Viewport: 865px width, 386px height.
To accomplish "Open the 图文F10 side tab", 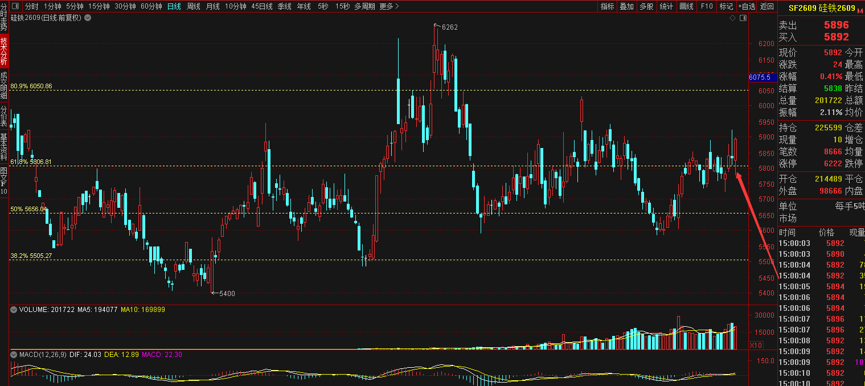I will pos(4,180).
